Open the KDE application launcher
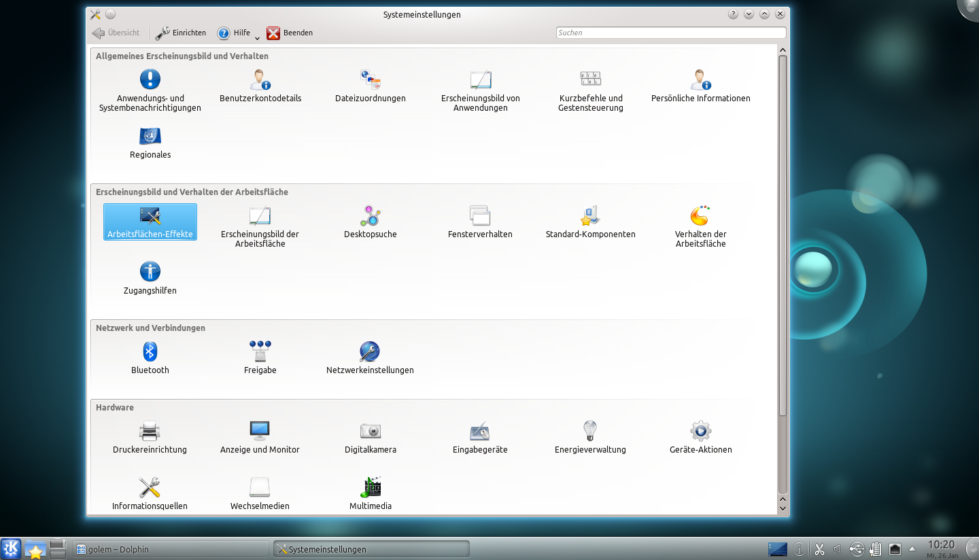979x560 pixels. pyautogui.click(x=10, y=548)
